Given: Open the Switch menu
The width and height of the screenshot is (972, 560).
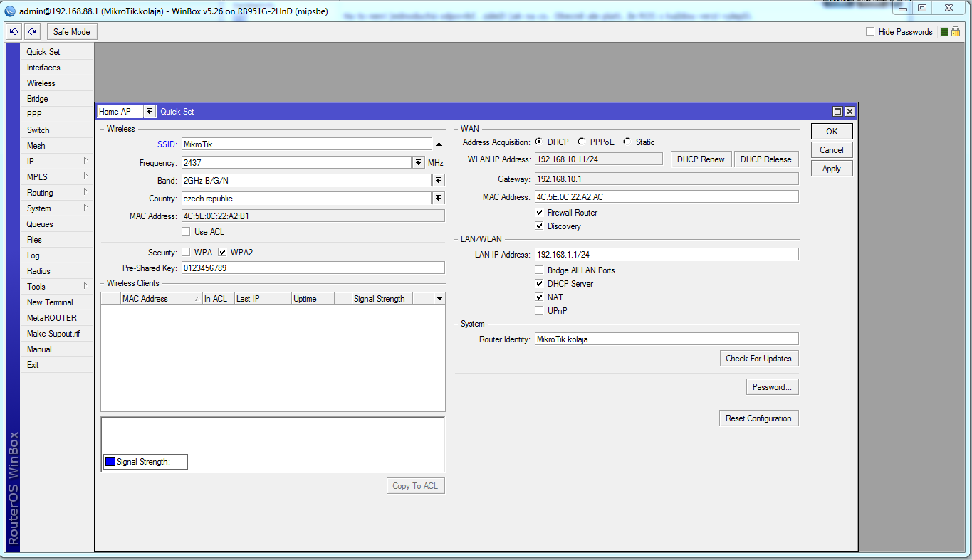Looking at the screenshot, I should [57, 130].
